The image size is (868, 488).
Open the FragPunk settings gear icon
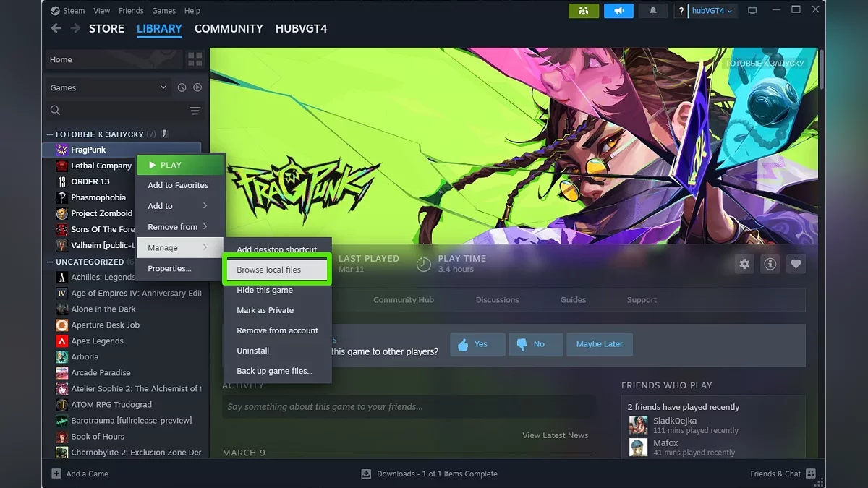(744, 264)
